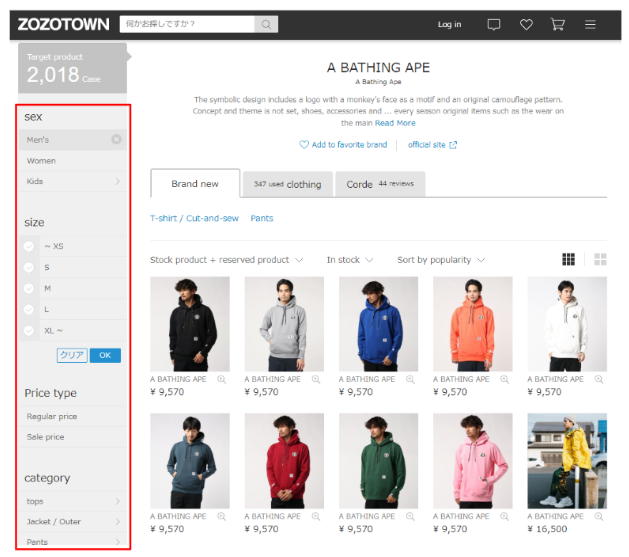Screen dimensions: 629x557
Task: Open favorites heart icon in header
Action: pos(526,24)
